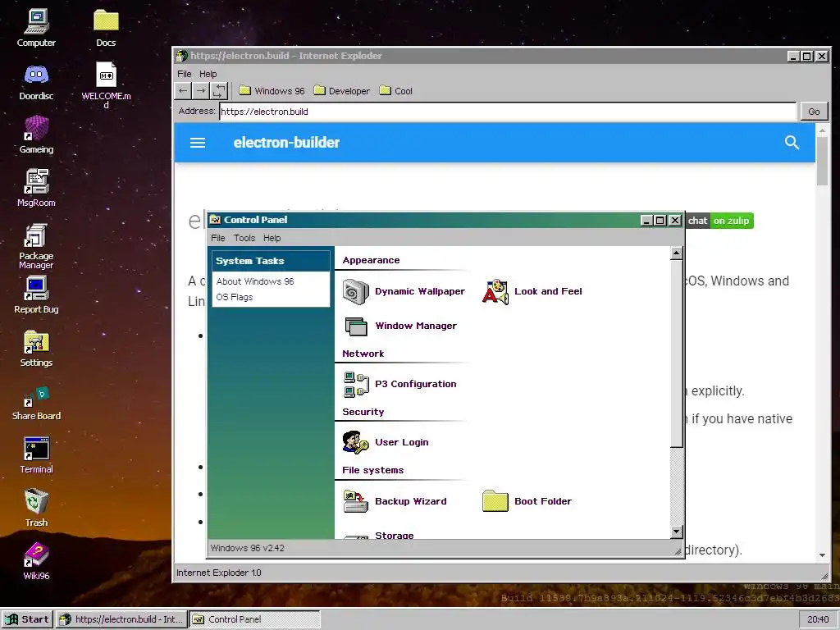Open the Docs folder on desktop
The width and height of the screenshot is (840, 630).
pyautogui.click(x=106, y=28)
